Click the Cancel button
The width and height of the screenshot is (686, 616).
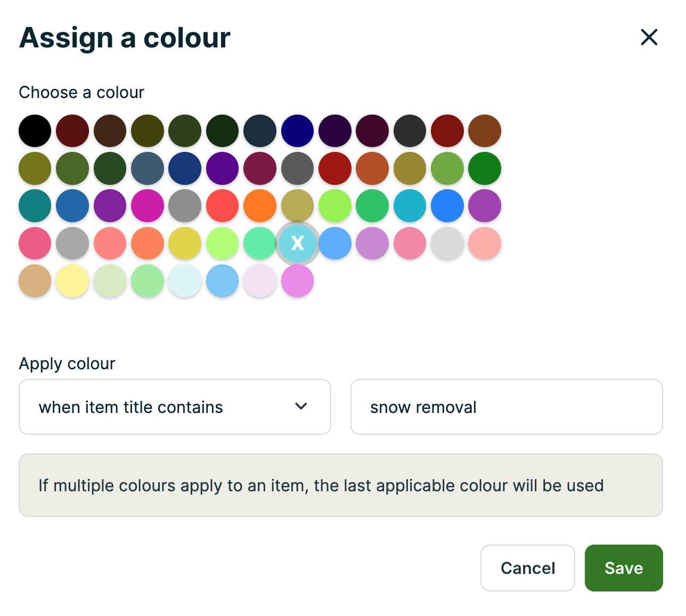pos(527,568)
